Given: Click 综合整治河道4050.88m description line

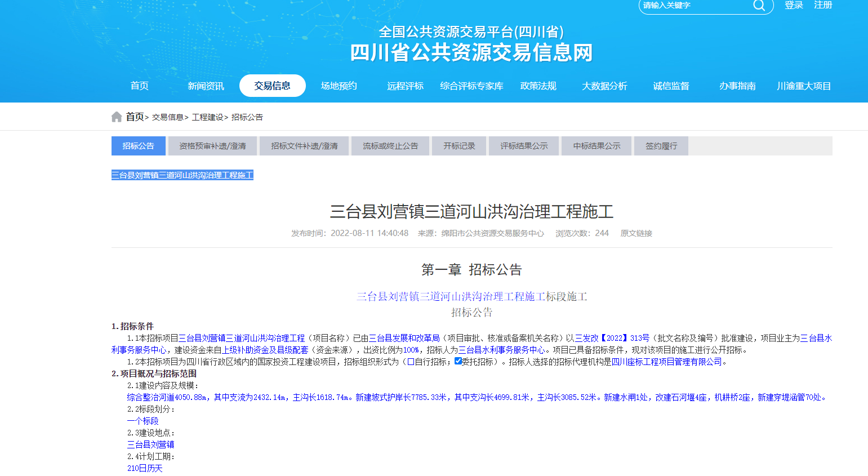Looking at the screenshot, I should 478,397.
